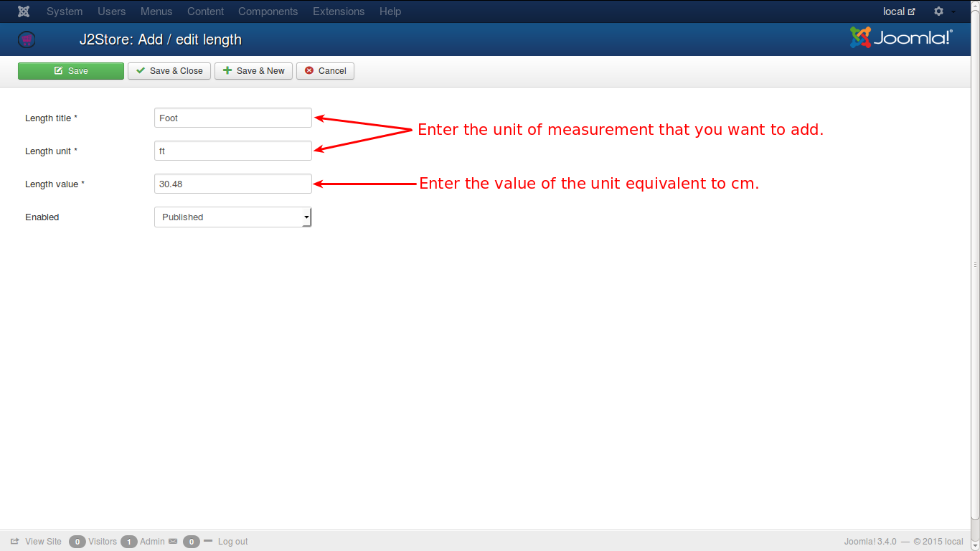
Task: Click the messages envelope icon in footer
Action: 173,542
